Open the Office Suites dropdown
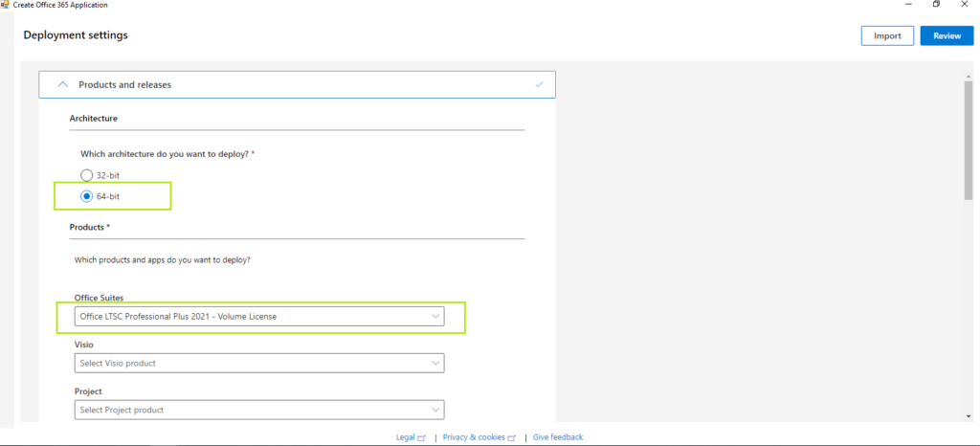This screenshot has height=446, width=980. pos(259,316)
